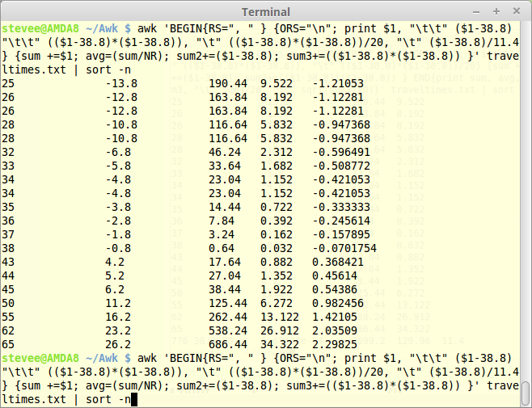Viewport: 532px width, 408px height.
Task: Click the vertical scrollbar thumb at the bottom
Action: 526,394
